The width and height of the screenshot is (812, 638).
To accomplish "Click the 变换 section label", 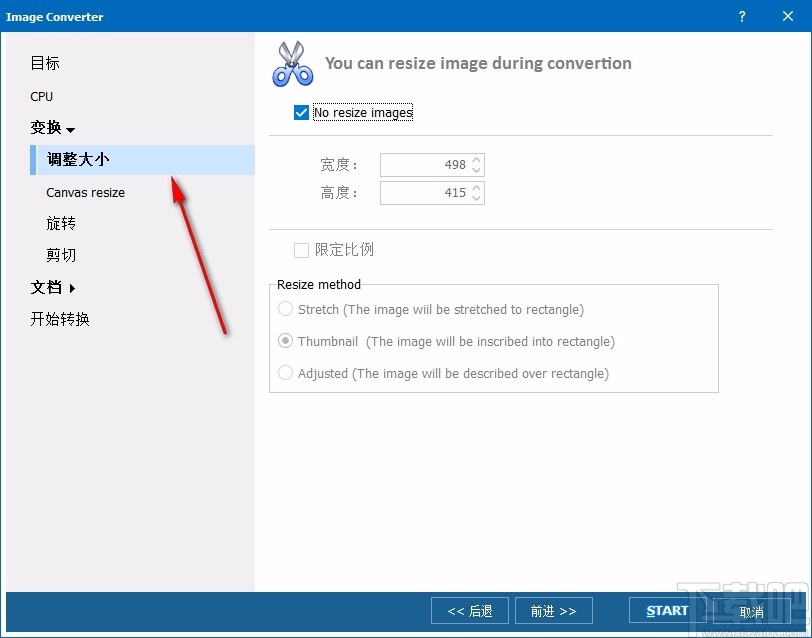I will point(46,127).
